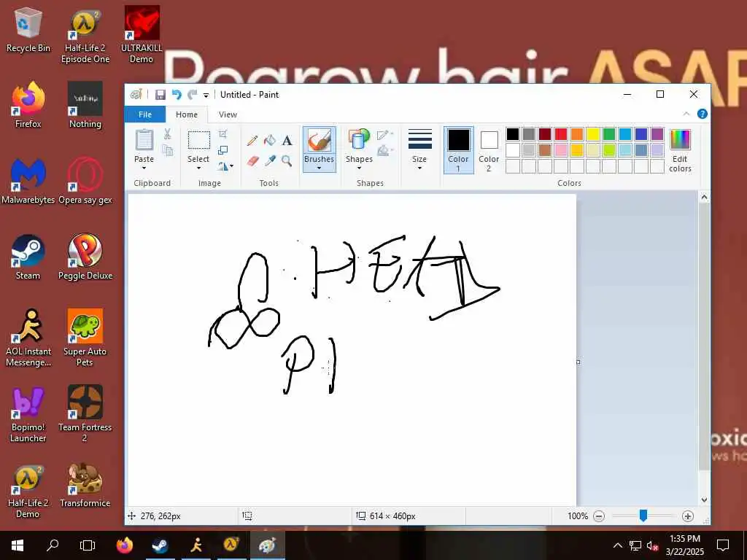Pick the yellow color swatch
747x560 pixels.
[x=593, y=134]
